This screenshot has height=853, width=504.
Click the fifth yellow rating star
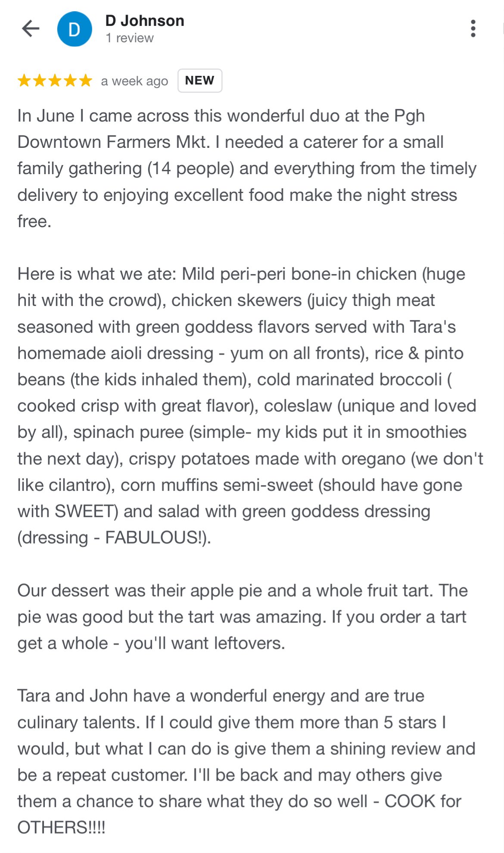(x=86, y=81)
